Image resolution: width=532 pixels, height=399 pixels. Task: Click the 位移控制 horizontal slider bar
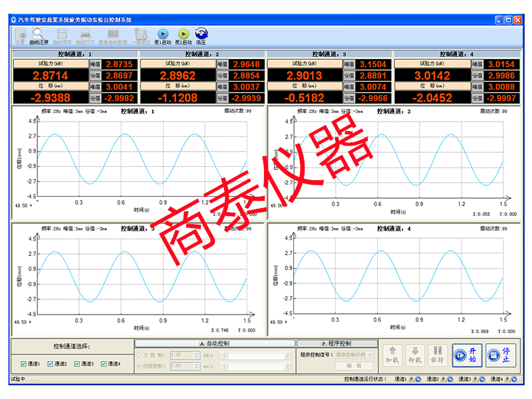tap(257, 366)
